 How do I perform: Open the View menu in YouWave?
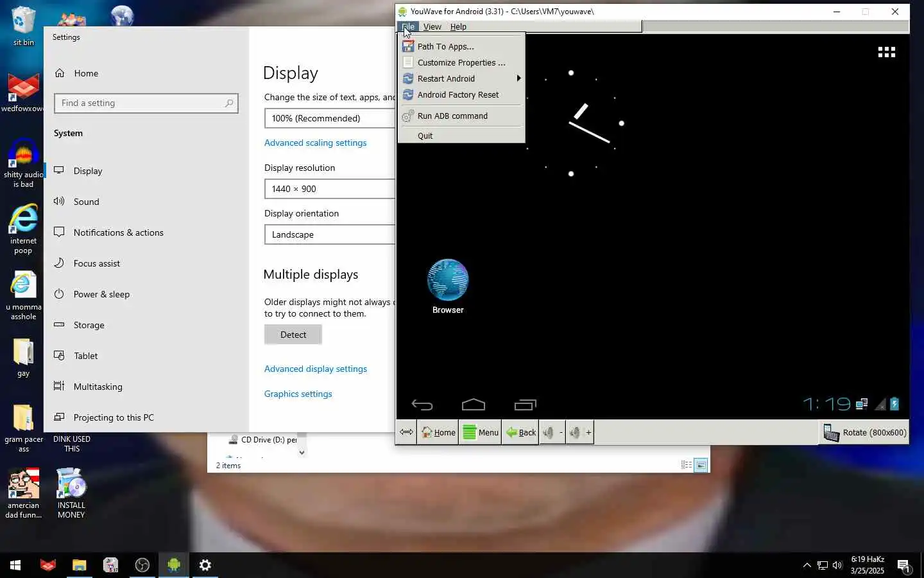(432, 26)
